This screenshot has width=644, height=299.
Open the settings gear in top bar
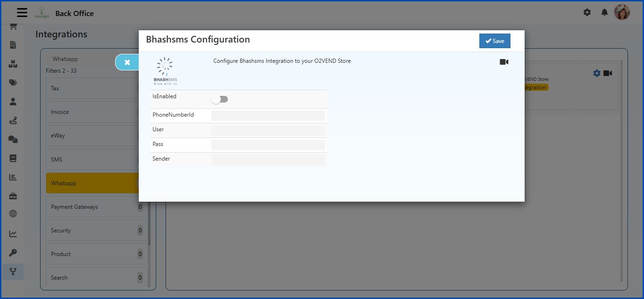(587, 12)
